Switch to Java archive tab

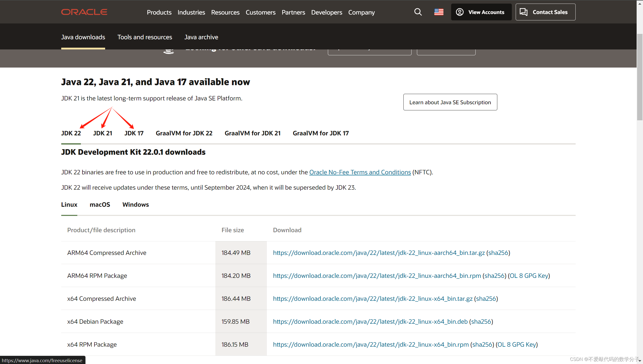[201, 37]
